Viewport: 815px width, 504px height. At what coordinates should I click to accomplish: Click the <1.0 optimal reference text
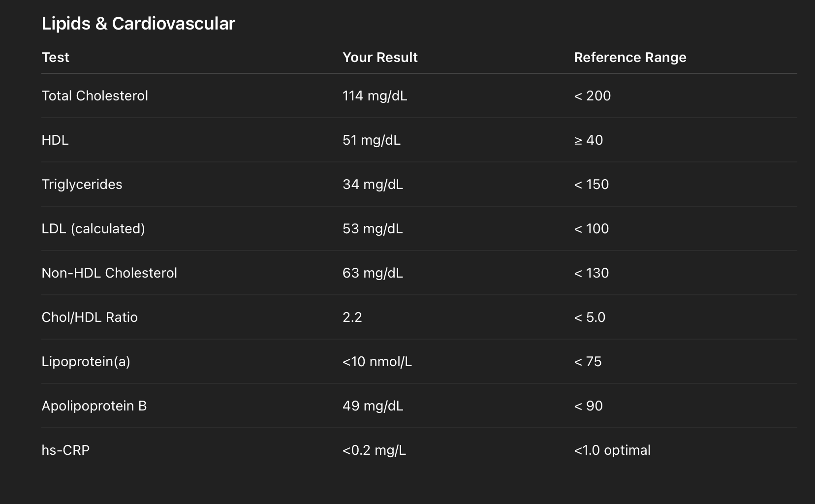[x=612, y=450]
